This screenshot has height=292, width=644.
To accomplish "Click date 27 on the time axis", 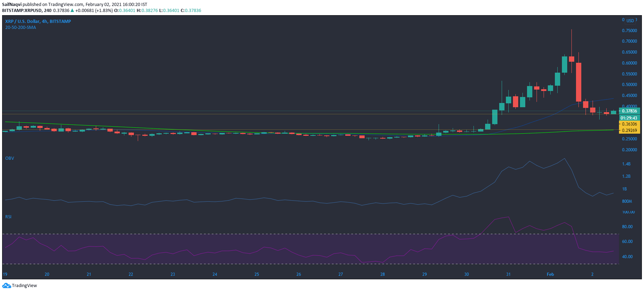I will coord(341,274).
